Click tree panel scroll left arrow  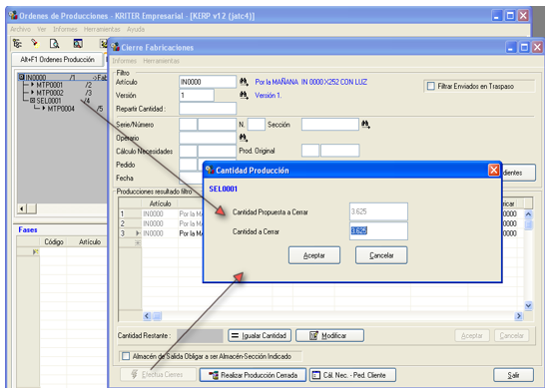pyautogui.click(x=22, y=208)
